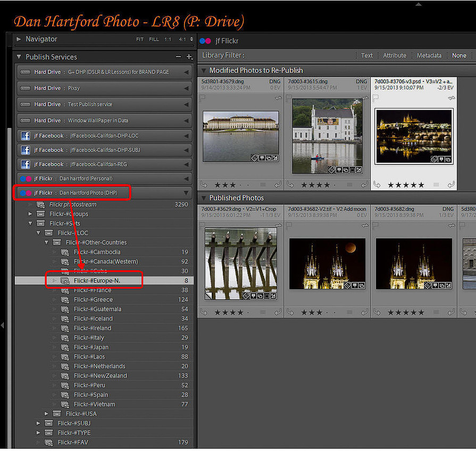Toggle flag on 5d3R01-#3679.dng cell

pyautogui.click(x=203, y=98)
